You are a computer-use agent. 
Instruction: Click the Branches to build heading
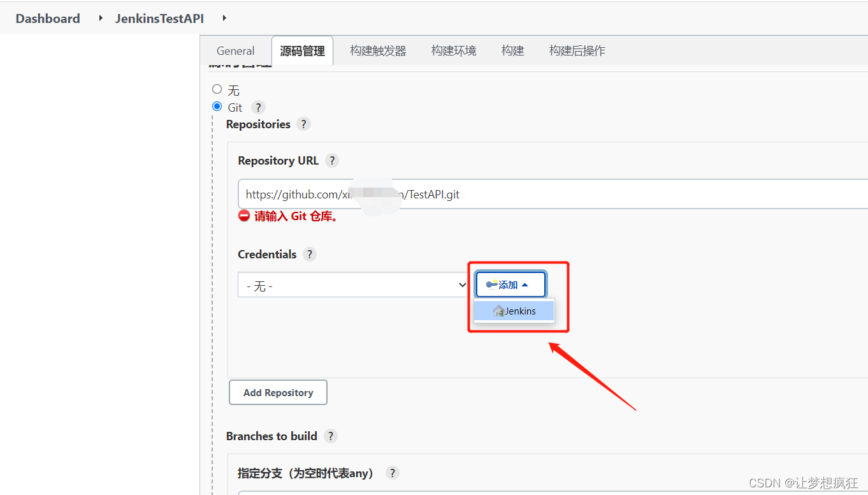(271, 436)
